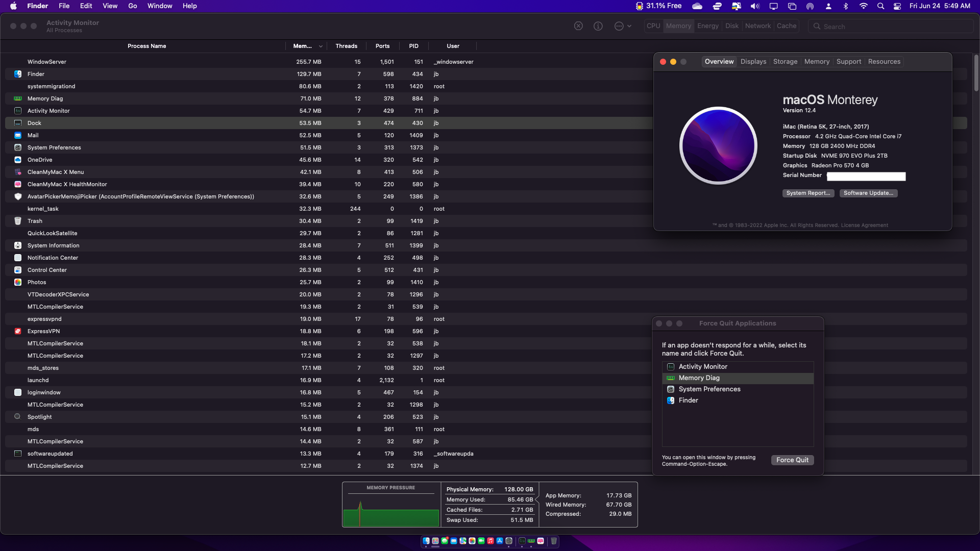Click the System Report button
Viewport: 980px width, 551px height.
pos(808,193)
